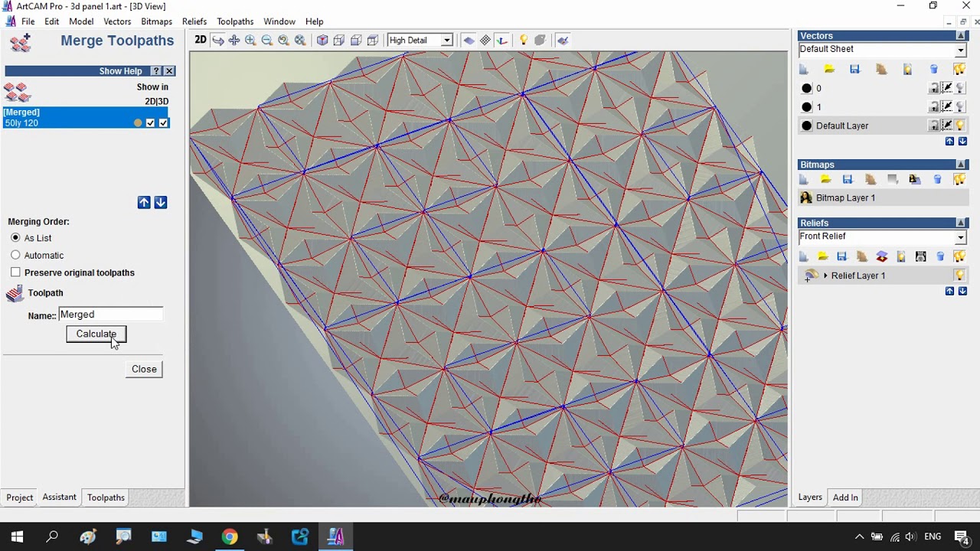Click the Calculate button
The width and height of the screenshot is (980, 551).
(96, 334)
